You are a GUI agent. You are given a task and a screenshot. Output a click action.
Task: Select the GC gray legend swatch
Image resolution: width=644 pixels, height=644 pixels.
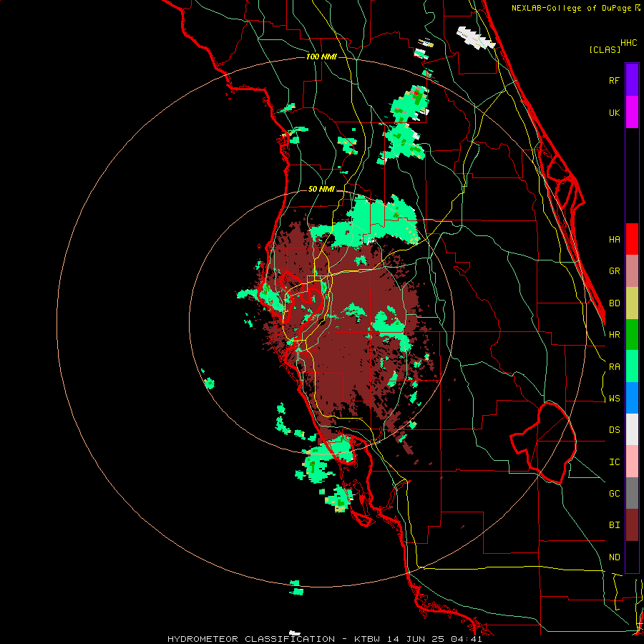[632, 493]
